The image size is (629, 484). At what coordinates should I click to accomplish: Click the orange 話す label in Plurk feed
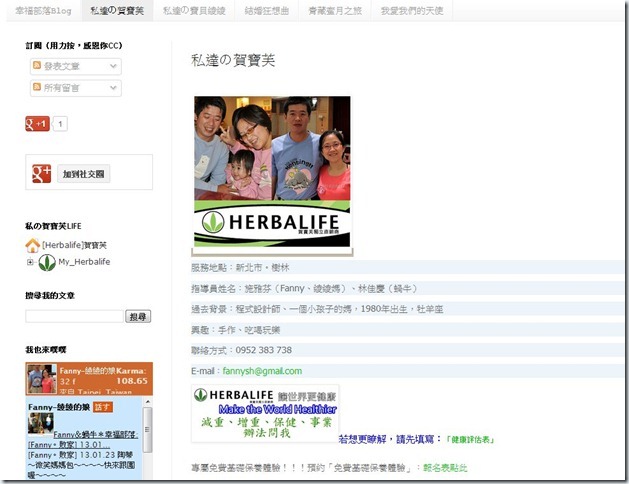tap(103, 407)
